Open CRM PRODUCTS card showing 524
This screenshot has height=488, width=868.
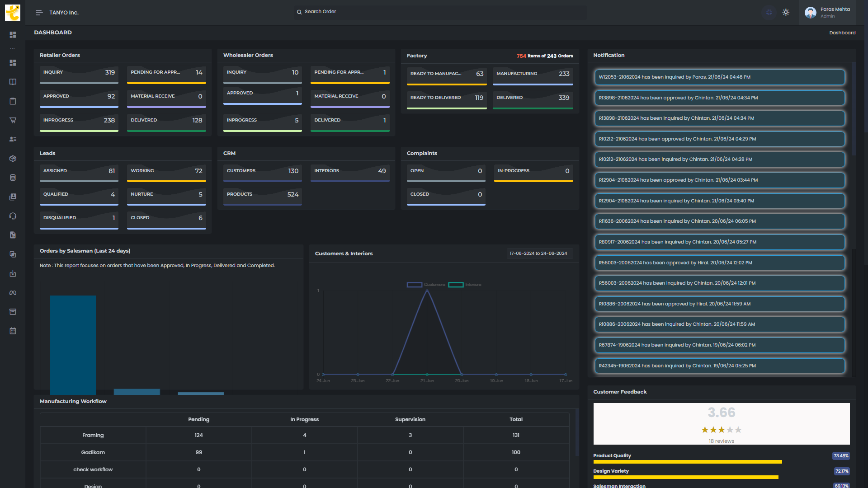pyautogui.click(x=263, y=197)
